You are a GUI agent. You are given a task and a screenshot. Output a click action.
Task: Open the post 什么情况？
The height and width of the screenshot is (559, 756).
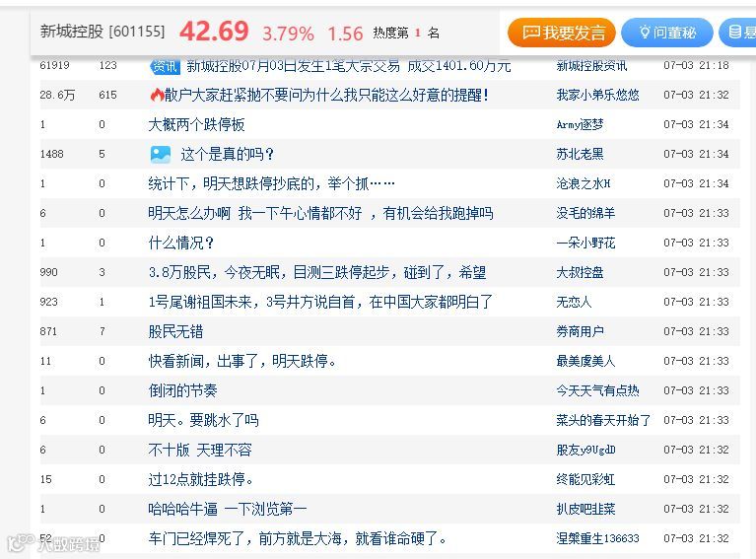pyautogui.click(x=180, y=243)
